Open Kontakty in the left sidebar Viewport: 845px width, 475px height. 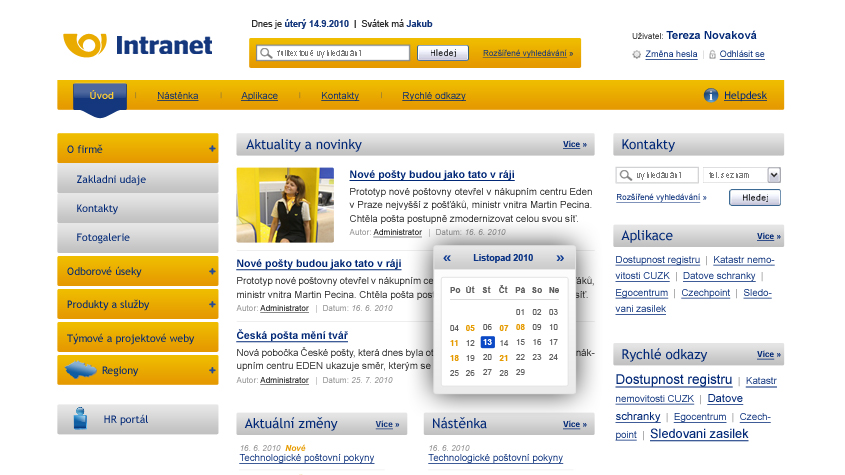point(137,208)
